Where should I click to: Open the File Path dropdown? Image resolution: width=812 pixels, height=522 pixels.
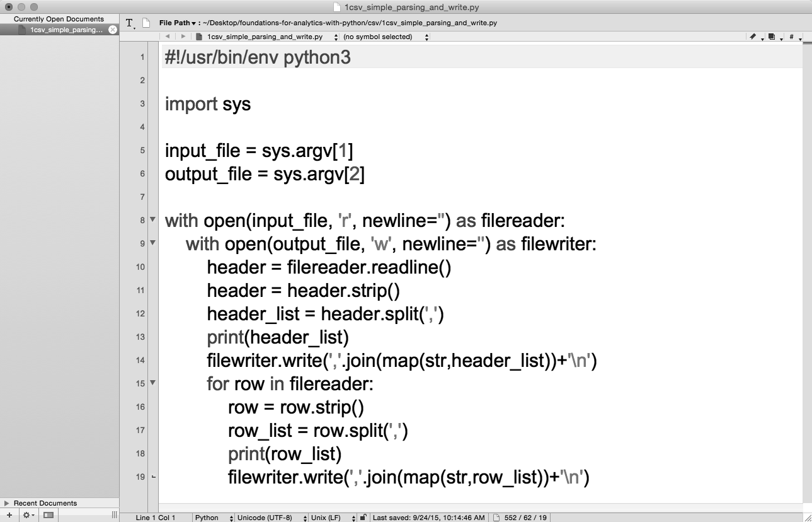[178, 23]
